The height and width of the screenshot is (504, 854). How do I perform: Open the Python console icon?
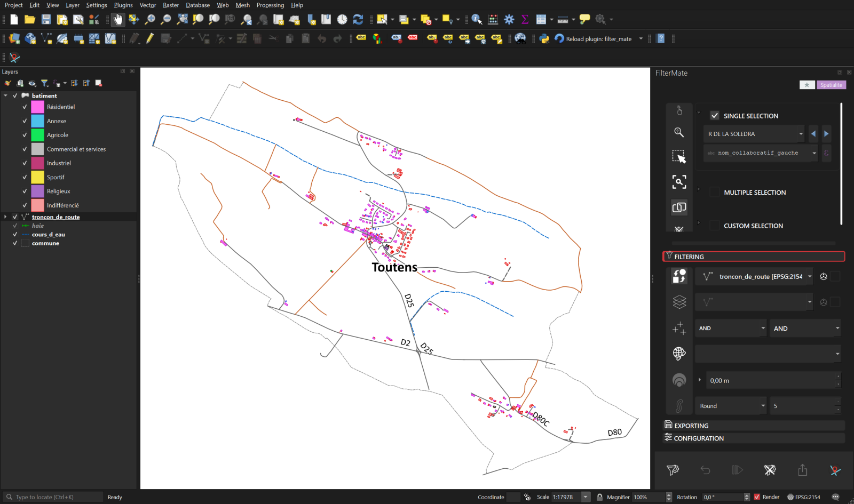click(x=544, y=38)
